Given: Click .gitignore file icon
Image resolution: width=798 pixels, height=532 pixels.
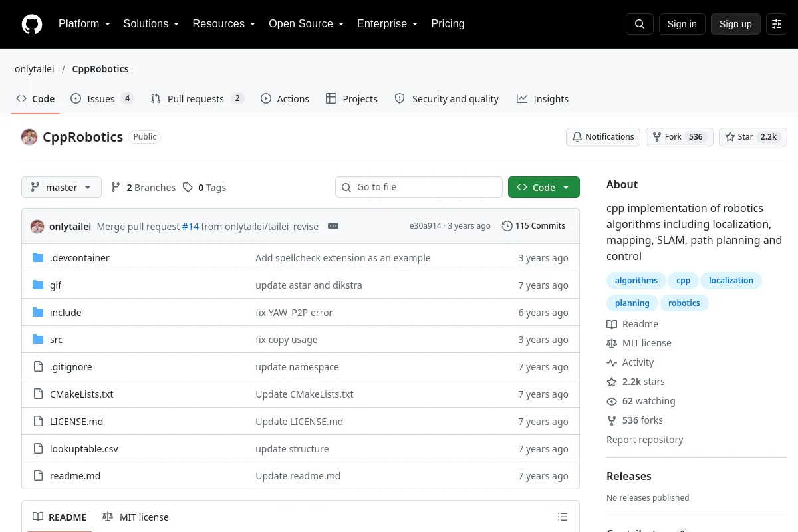Looking at the screenshot, I should (x=38, y=366).
